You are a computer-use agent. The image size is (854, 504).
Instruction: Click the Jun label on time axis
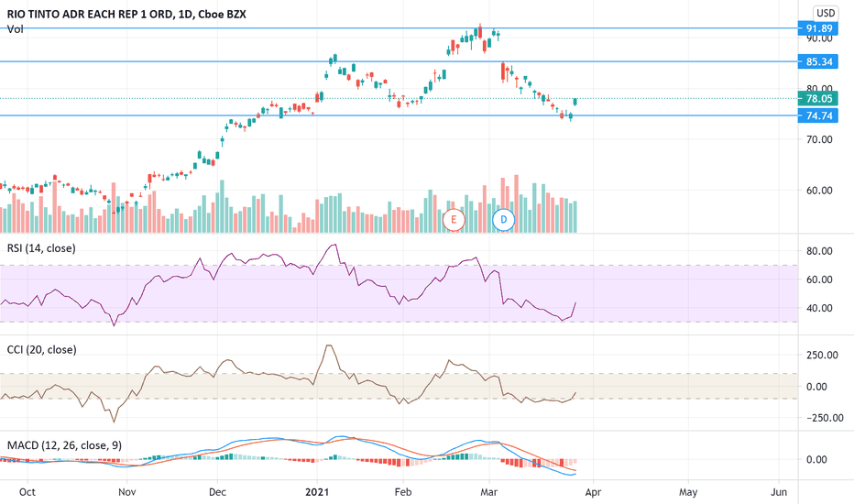coord(779,492)
